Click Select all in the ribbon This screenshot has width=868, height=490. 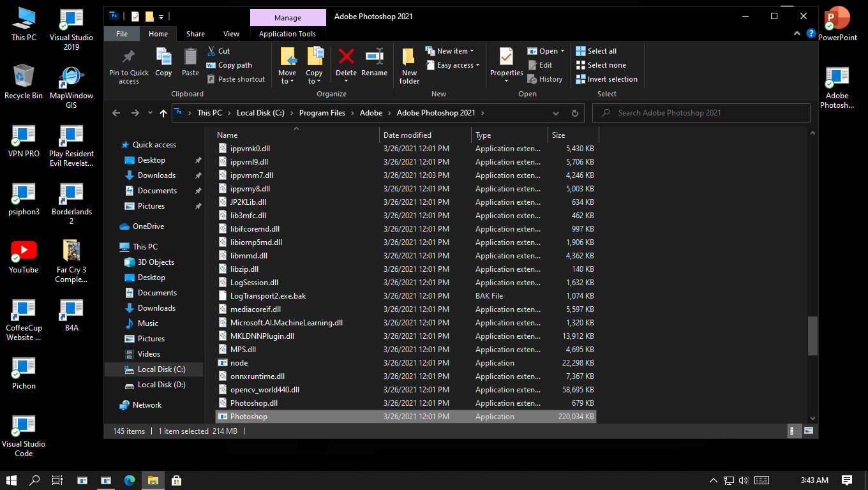[x=596, y=51]
